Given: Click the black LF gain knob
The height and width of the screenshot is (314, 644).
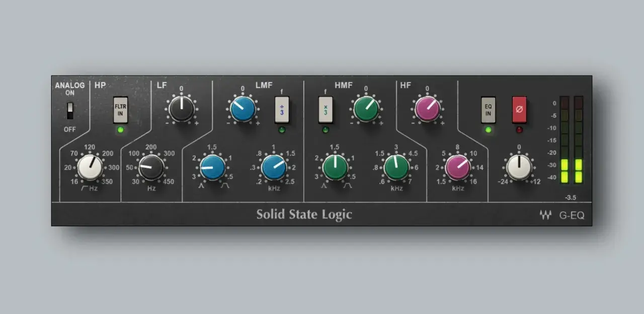Looking at the screenshot, I should click(181, 109).
